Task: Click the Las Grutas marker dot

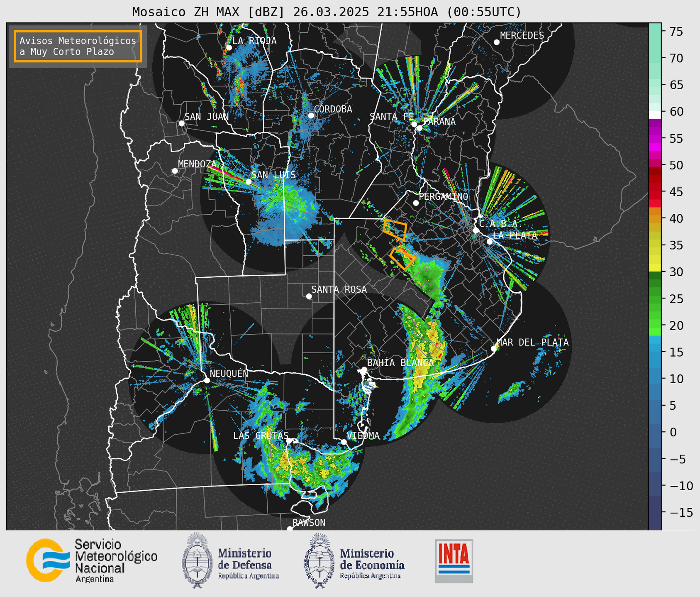Action: (x=289, y=441)
